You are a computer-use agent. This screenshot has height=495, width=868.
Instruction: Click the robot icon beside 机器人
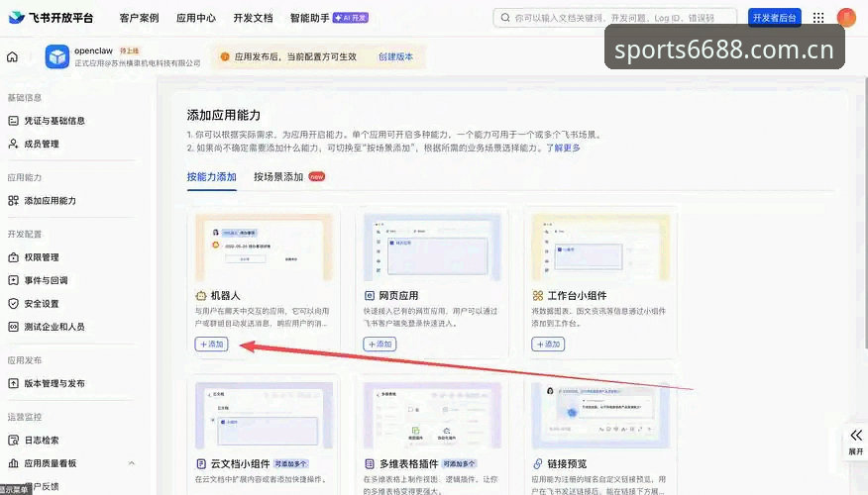201,296
